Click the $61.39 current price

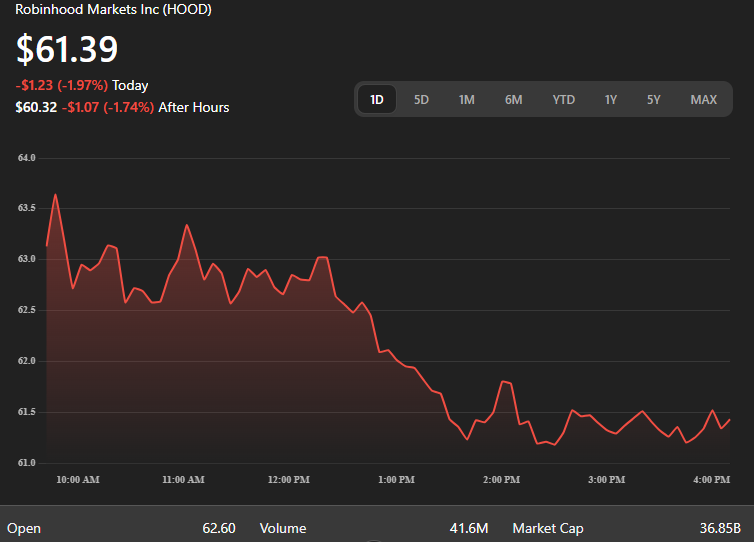[67, 49]
